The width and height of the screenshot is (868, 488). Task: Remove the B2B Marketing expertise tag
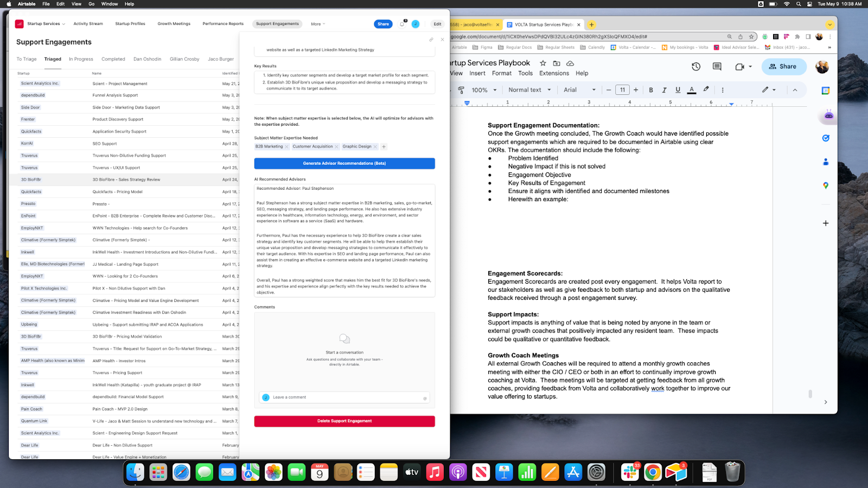[286, 146]
